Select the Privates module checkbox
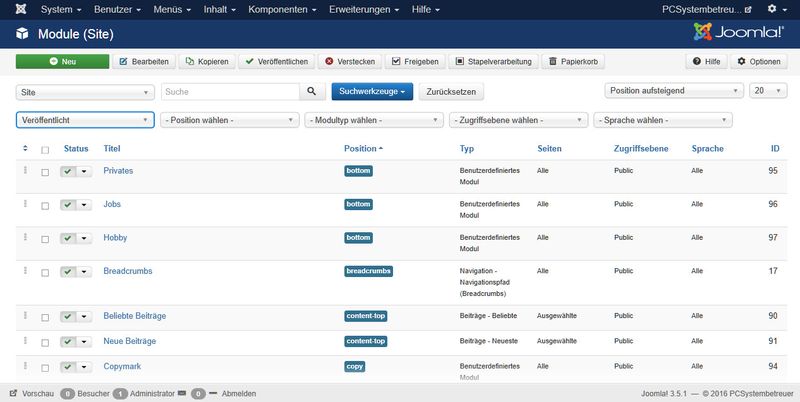The image size is (800, 402). pyautogui.click(x=45, y=172)
